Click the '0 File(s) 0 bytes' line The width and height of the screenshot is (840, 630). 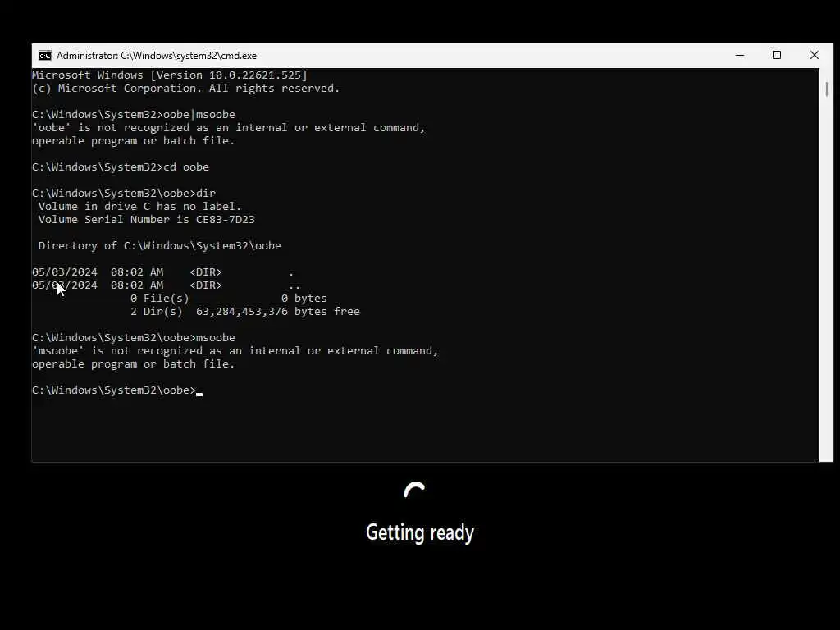click(228, 299)
